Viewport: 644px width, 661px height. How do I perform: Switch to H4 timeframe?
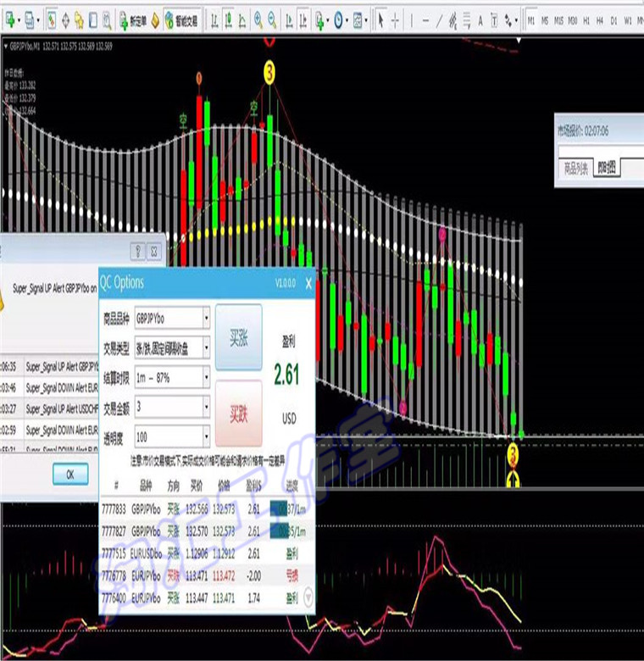[600, 20]
